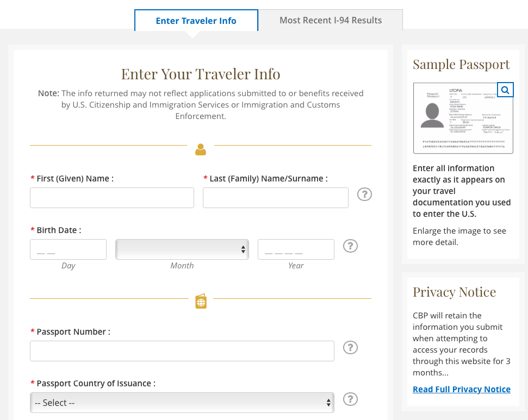Click the Birth Date help question mark
This screenshot has height=420, width=528.
pyautogui.click(x=351, y=246)
